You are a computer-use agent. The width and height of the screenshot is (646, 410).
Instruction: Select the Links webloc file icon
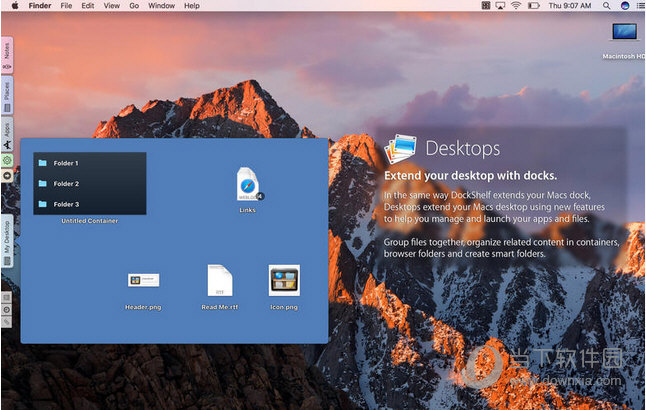248,184
